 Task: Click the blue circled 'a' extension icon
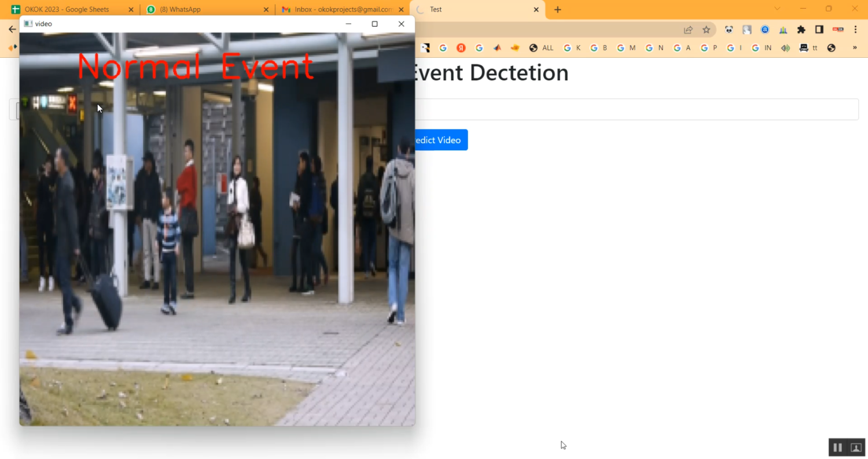coord(765,29)
